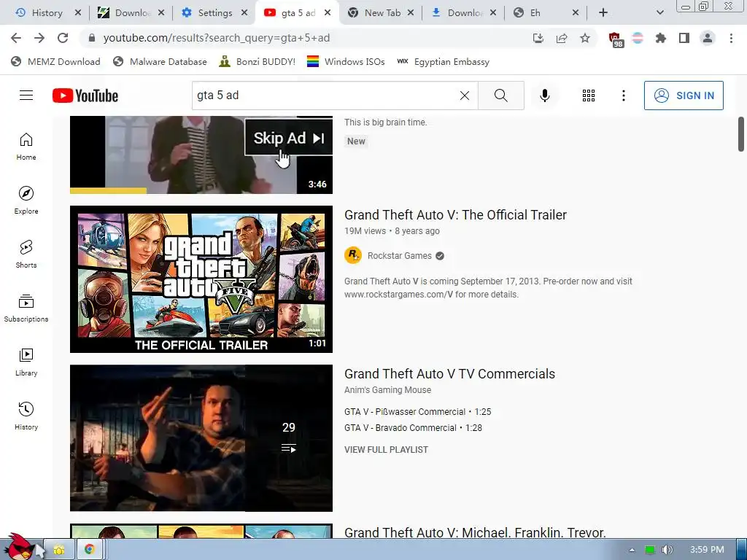Open History in the YouTube sidebar
This screenshot has width=747, height=560.
pyautogui.click(x=26, y=416)
